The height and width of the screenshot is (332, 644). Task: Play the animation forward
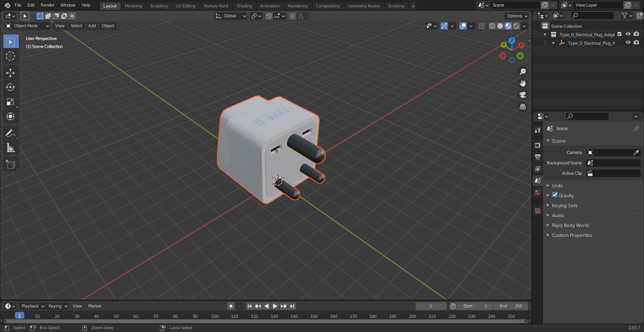pos(275,306)
